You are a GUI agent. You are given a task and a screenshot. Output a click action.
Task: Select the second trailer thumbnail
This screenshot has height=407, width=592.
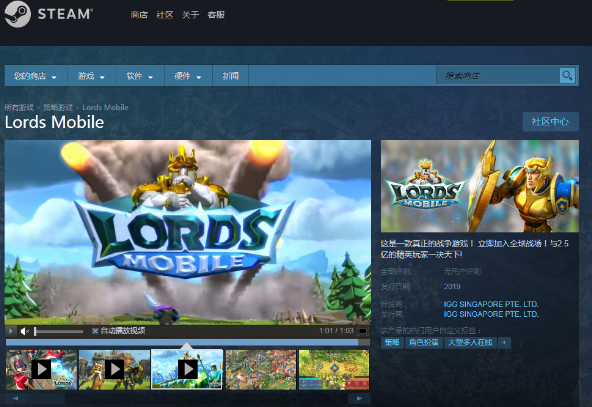(114, 370)
